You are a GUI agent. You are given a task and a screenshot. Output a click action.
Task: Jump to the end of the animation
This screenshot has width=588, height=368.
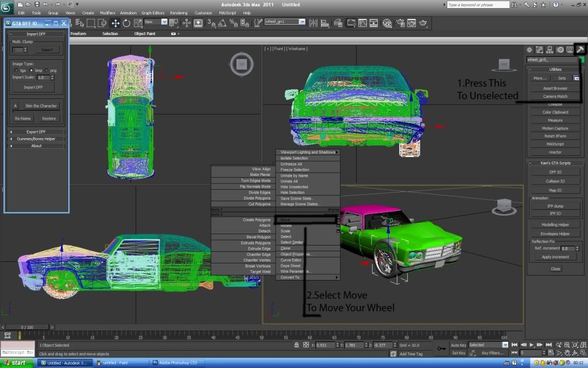[548, 345]
